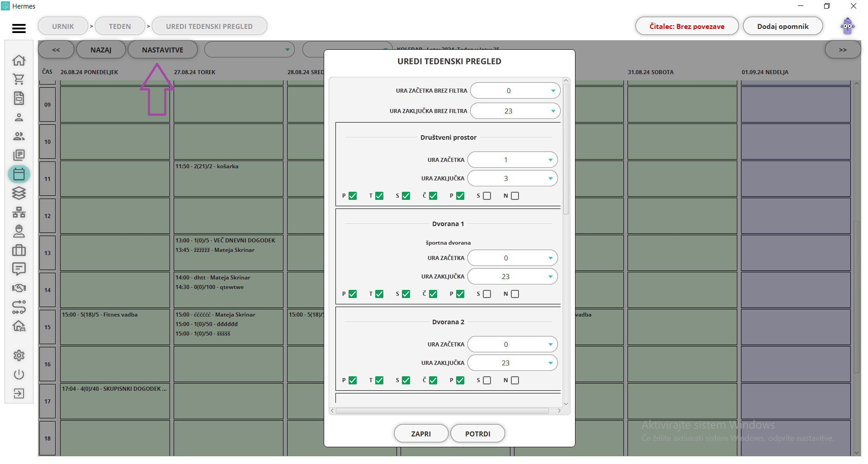868x464 pixels.
Task: Toggle Č checkbox in Društveni prostor
Action: tap(433, 196)
